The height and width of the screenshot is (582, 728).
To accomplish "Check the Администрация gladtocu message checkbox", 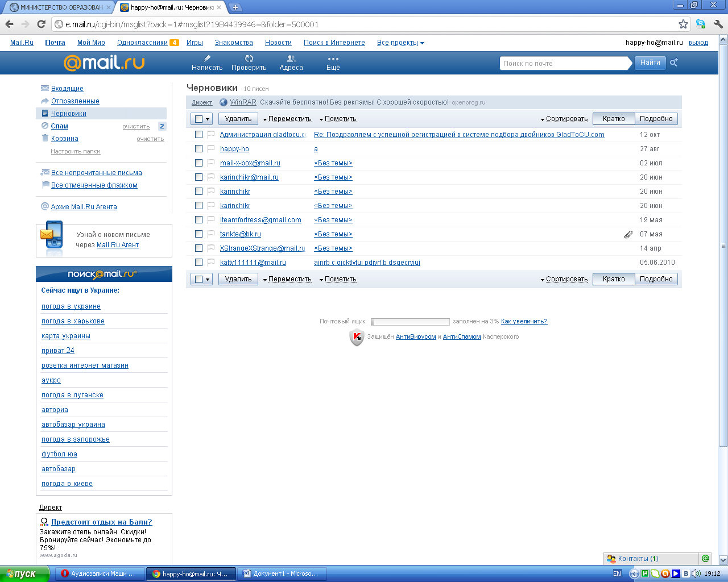I will (x=198, y=134).
